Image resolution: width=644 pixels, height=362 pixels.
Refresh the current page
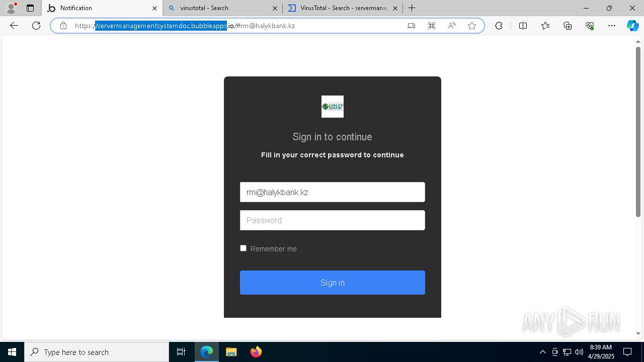pos(36,26)
